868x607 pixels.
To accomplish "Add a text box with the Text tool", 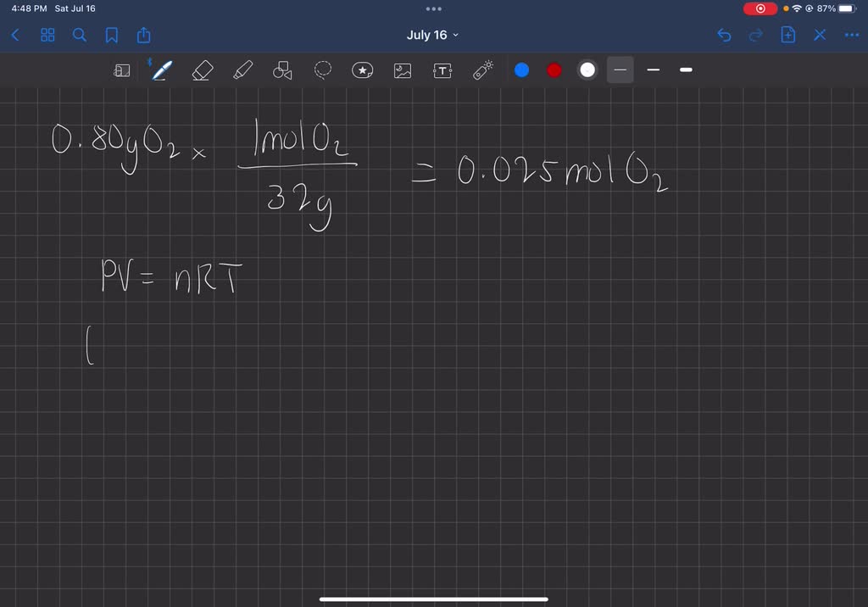I will coord(442,70).
